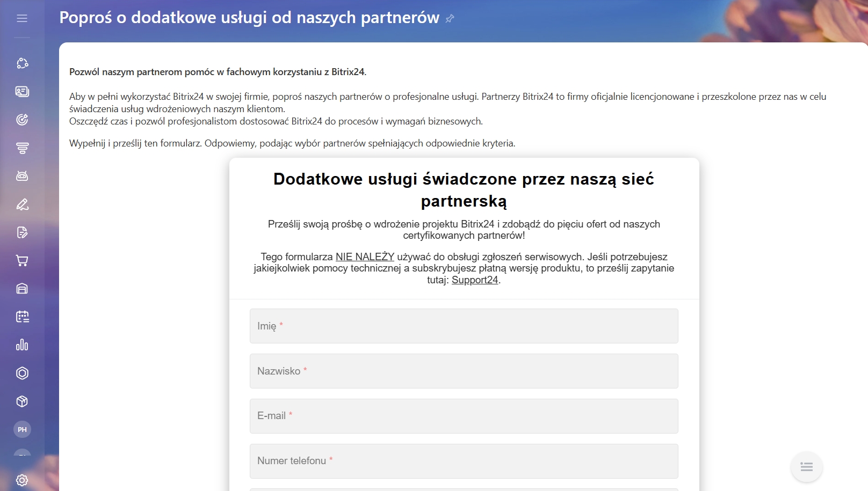Open the hamburger menu in sidebar
Viewport: 868px width, 491px height.
[x=22, y=19]
